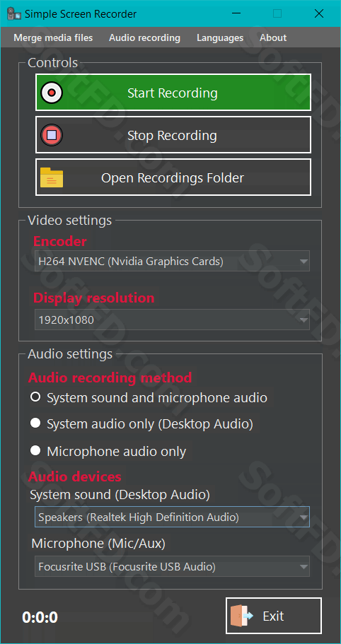The image size is (341, 644).
Task: Close the recorder window with X
Action: [319, 13]
